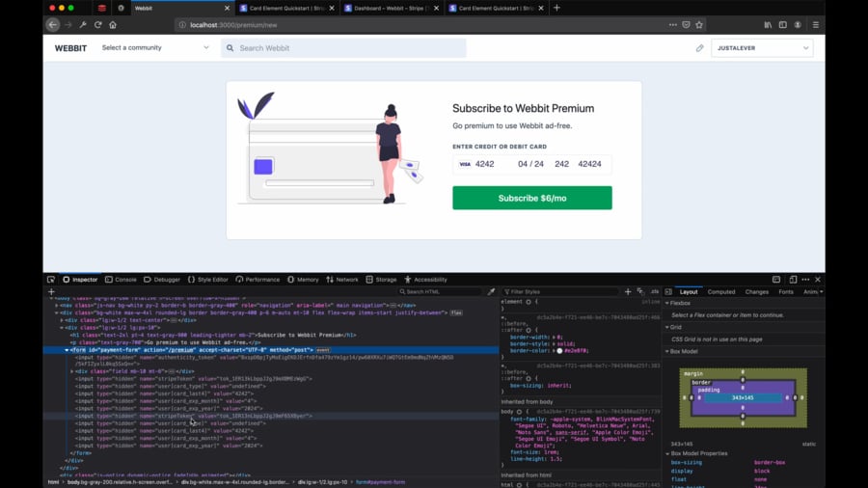
Task: Expand the nav js-nav node
Action: click(57, 306)
